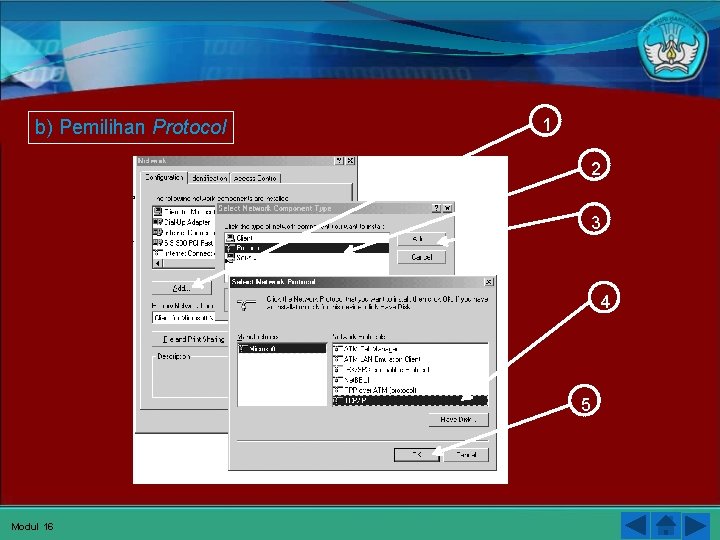
Task: Select IPX/SPX-compatible Protocol entry
Action: 410,369
